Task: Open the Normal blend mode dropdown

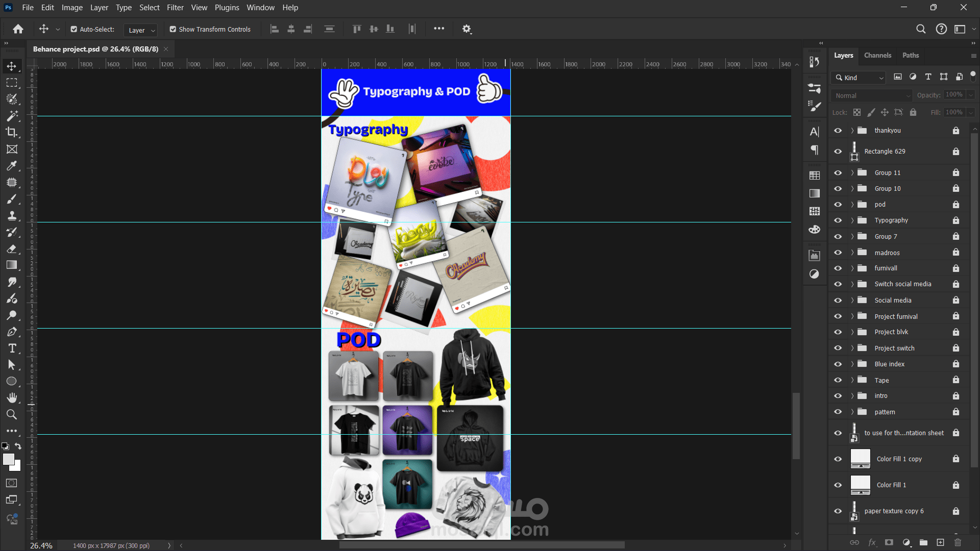Action: [x=871, y=95]
